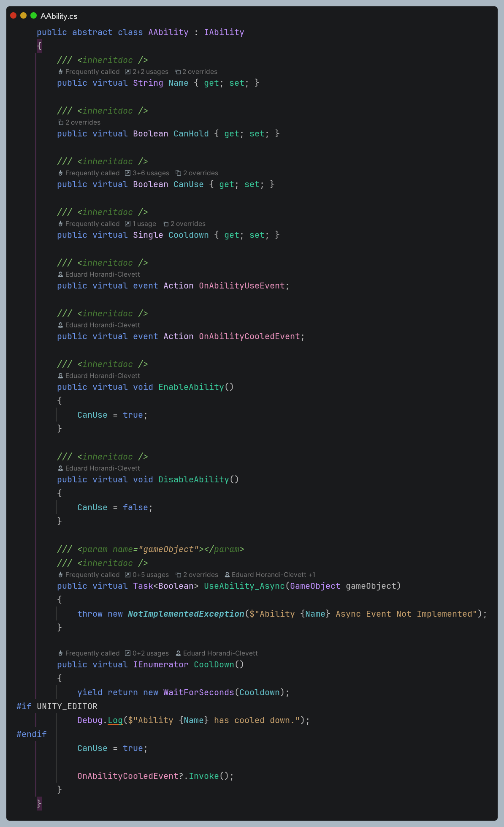Click the NotImplementedException type name
The image size is (504, 827).
tap(186, 614)
